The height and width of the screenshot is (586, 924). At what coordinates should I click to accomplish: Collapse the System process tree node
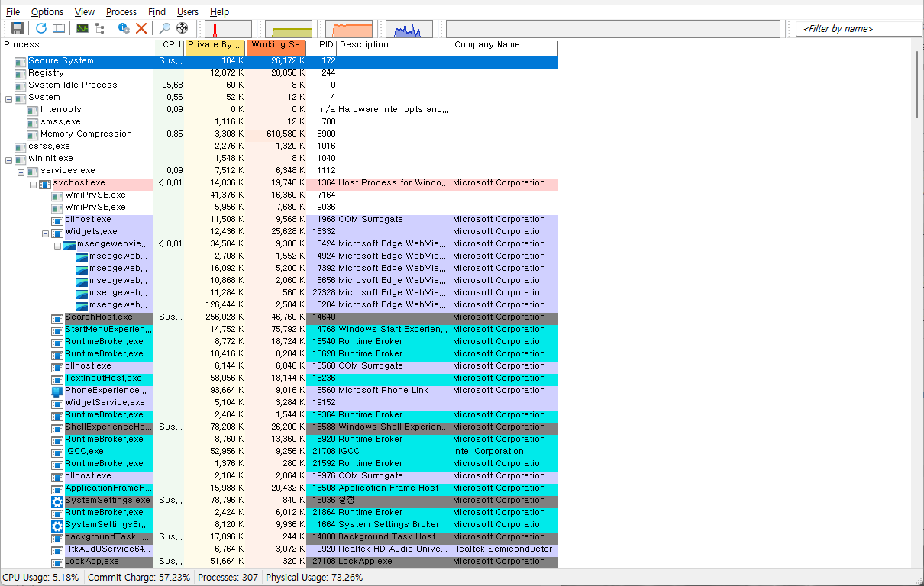8,98
